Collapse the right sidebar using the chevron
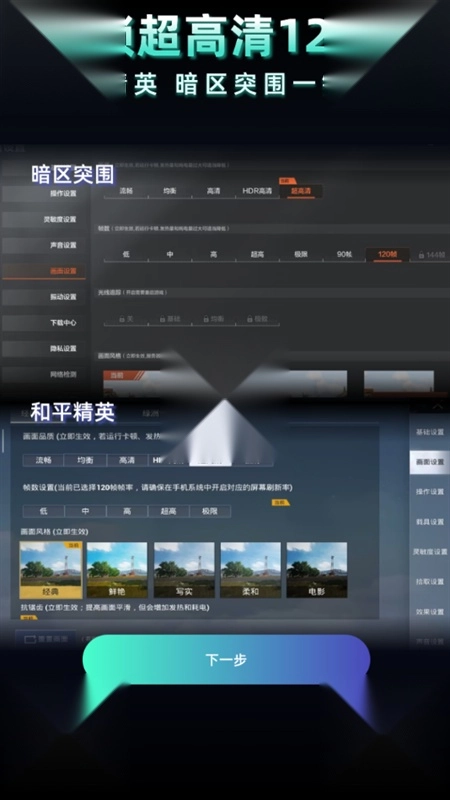Viewport: 450px width, 800px height. 438,407
